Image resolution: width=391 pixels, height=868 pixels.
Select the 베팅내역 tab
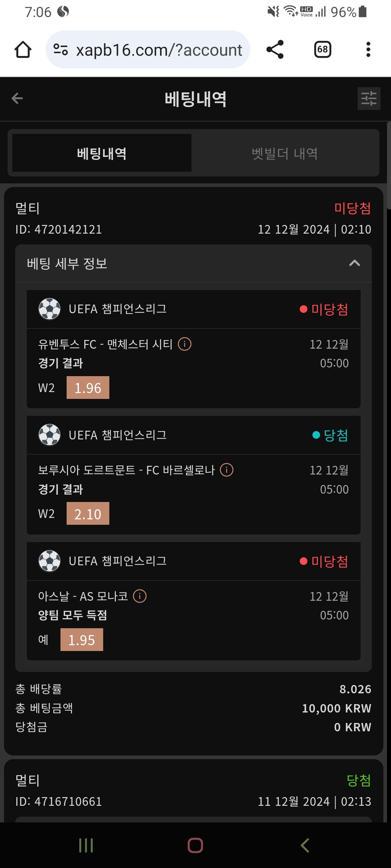(x=102, y=153)
